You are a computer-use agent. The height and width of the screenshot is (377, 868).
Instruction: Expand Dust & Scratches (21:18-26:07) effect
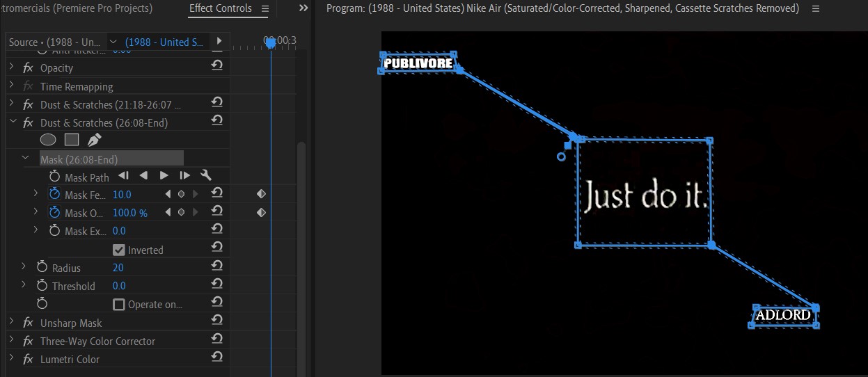[x=11, y=104]
